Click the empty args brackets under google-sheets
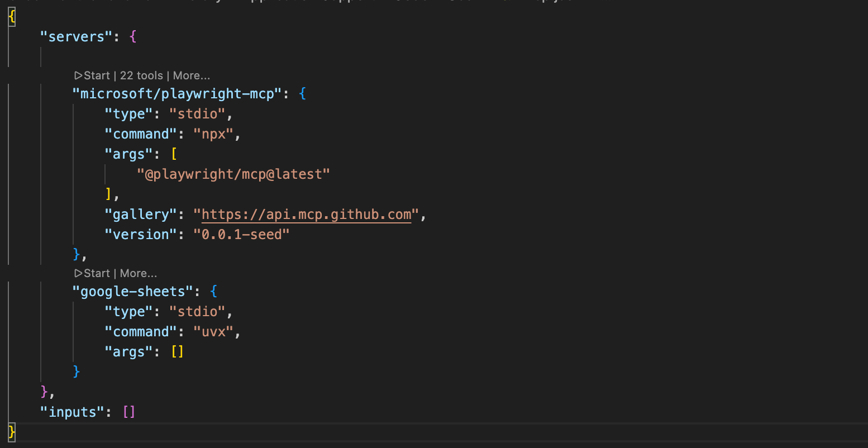This screenshot has height=448, width=868. point(177,352)
